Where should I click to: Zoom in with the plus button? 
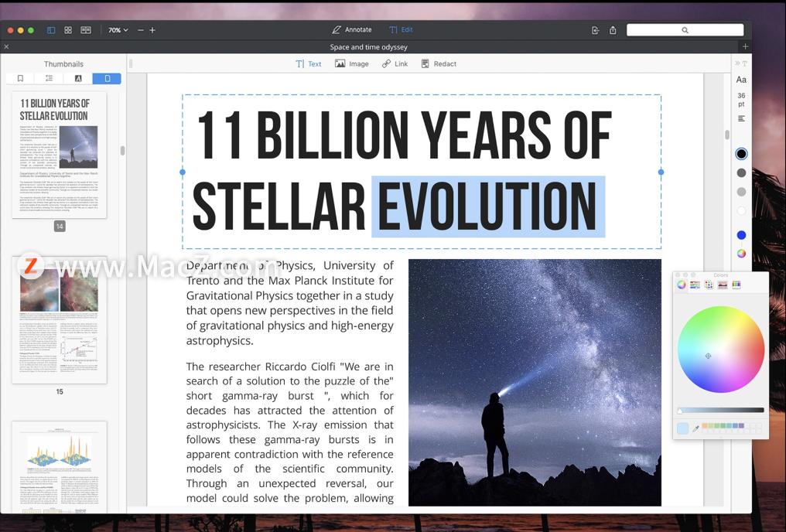click(x=152, y=30)
